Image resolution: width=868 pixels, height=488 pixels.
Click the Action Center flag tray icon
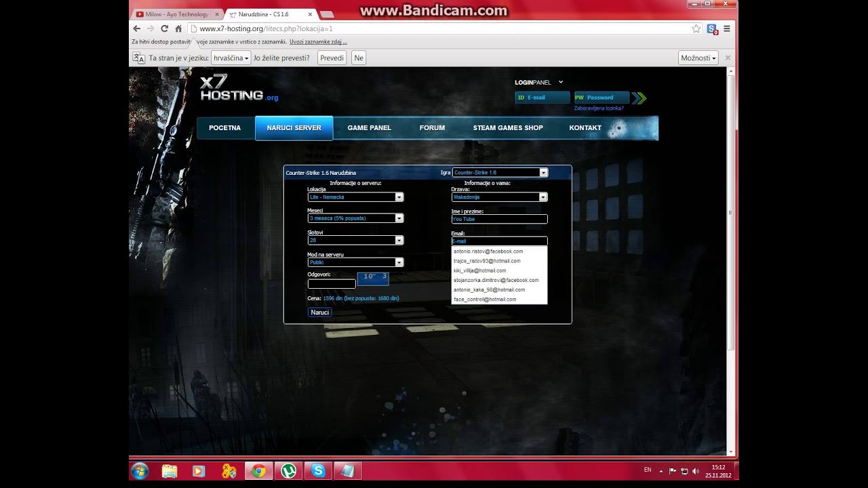pos(673,470)
